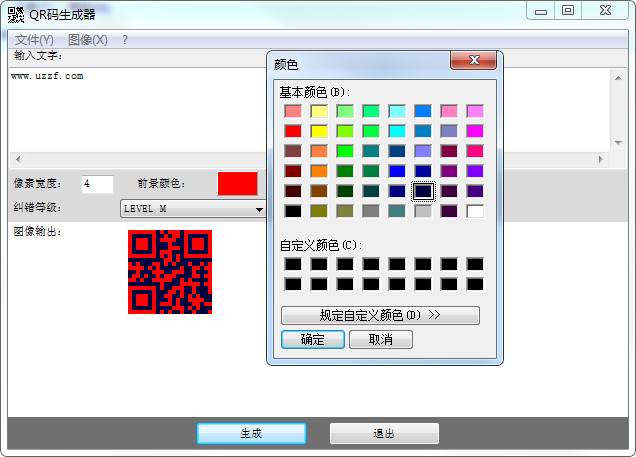Select the dark red swatch in fourth row

[293, 171]
